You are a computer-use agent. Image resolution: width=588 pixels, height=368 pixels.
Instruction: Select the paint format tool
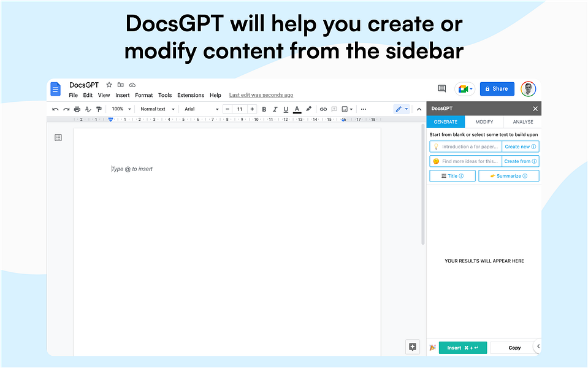click(99, 109)
